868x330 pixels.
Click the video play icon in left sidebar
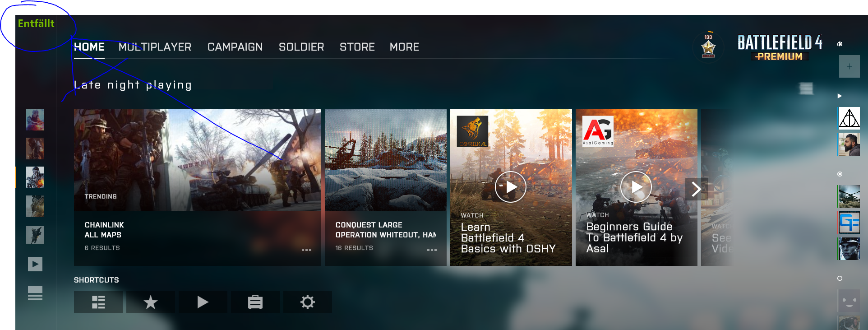(x=35, y=264)
